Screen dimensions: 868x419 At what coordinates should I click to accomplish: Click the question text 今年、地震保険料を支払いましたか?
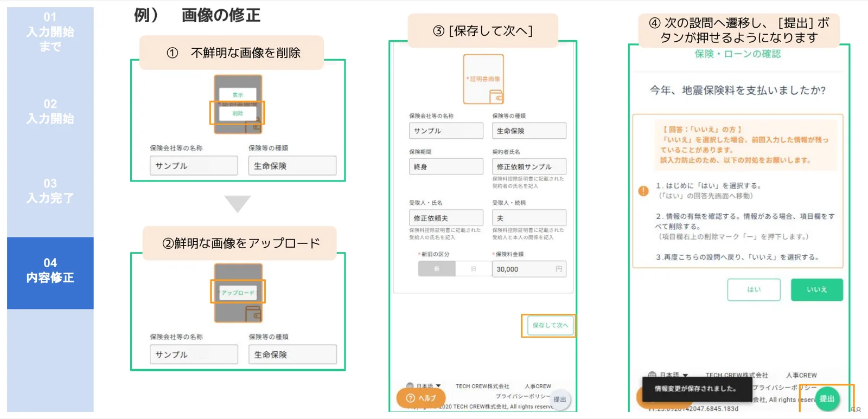coord(738,90)
